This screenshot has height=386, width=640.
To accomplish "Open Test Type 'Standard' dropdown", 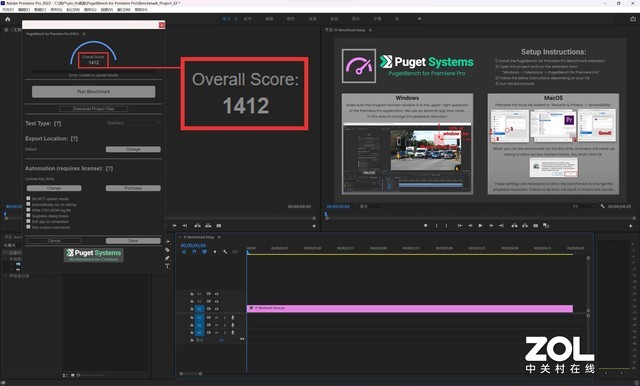I will click(x=133, y=123).
